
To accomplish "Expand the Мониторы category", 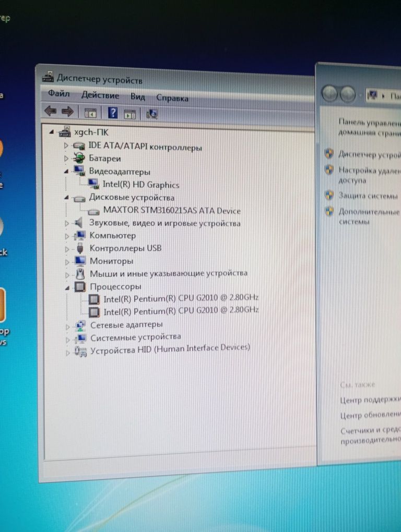I will point(67,262).
